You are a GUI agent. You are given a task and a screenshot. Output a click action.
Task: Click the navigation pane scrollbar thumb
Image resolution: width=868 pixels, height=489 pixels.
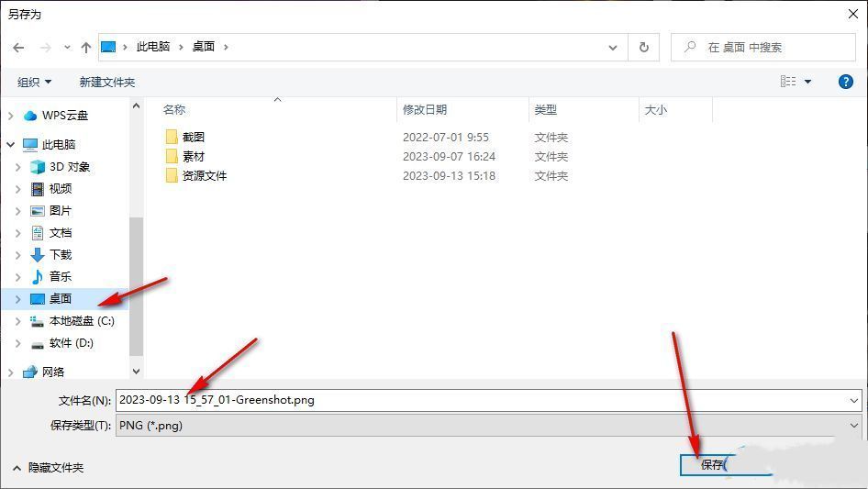[136, 286]
